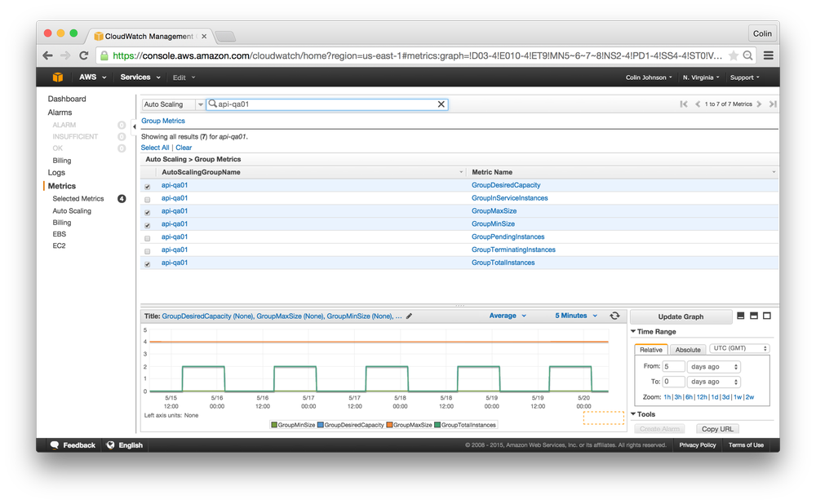Viewport: 816px width, 504px height.
Task: Open the Chrome hamburger menu
Action: pos(768,55)
